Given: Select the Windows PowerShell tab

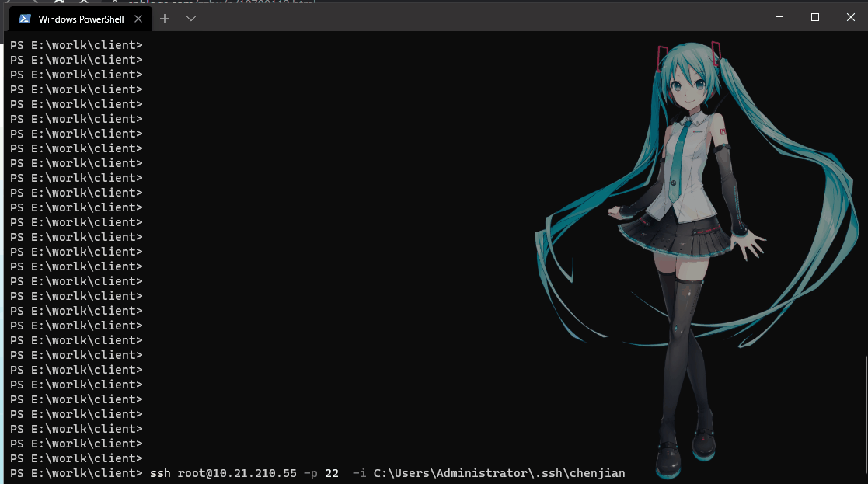Looking at the screenshot, I should click(x=81, y=19).
